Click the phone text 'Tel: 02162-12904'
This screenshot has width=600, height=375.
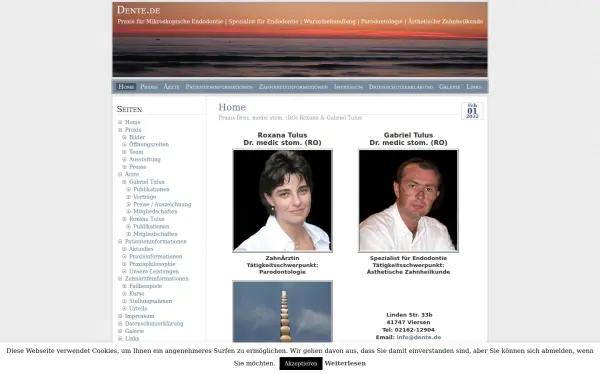(x=408, y=330)
